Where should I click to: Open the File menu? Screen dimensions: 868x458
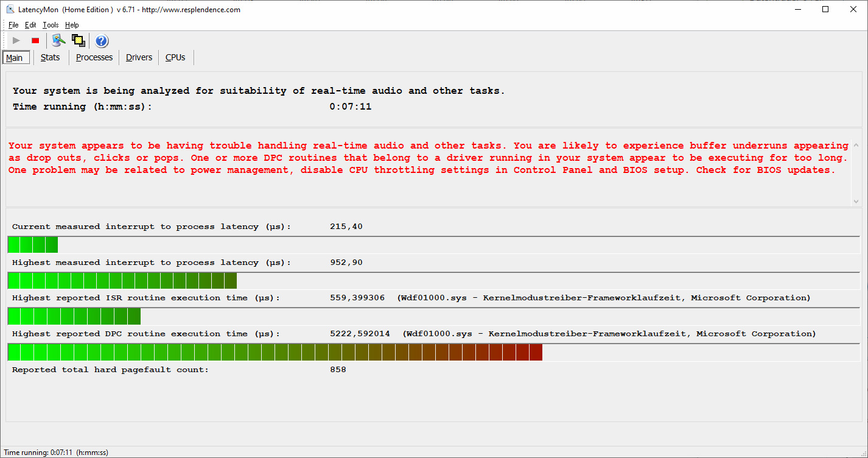coord(13,25)
